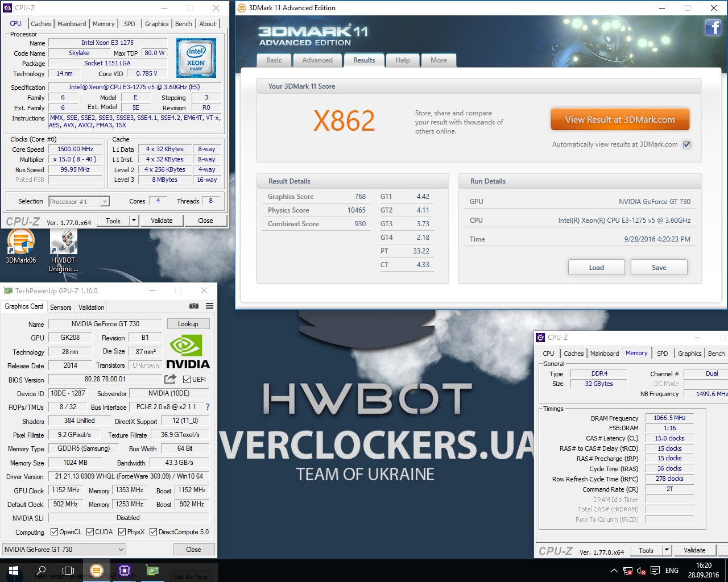This screenshot has height=582, width=728.
Task: Toggle Automatically view results at 3DMark.com checkbox
Action: pyautogui.click(x=686, y=144)
